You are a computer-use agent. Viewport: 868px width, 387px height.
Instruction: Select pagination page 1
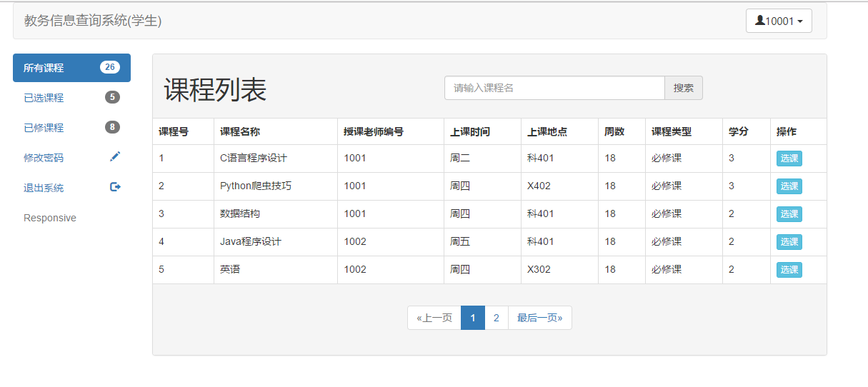473,318
